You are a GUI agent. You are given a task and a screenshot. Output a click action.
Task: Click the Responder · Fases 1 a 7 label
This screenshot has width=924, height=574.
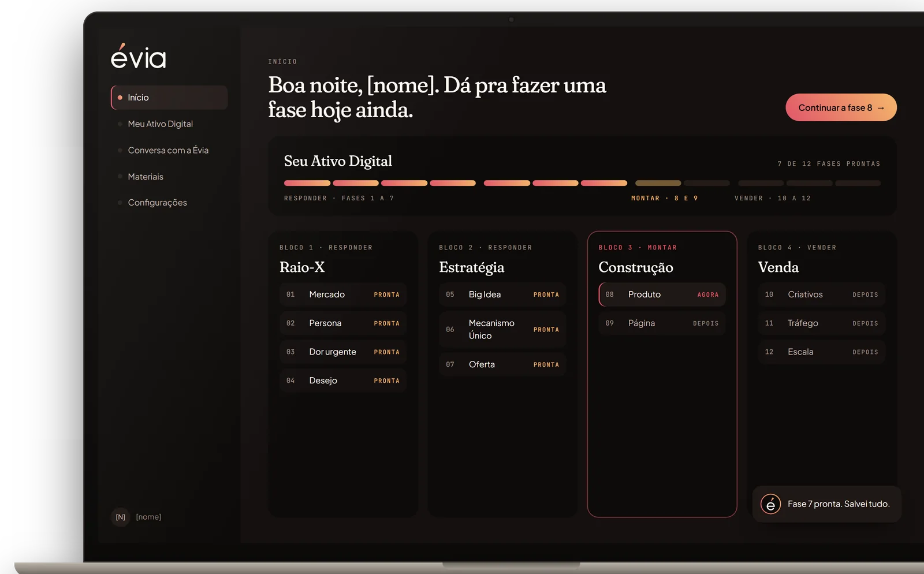pos(339,198)
